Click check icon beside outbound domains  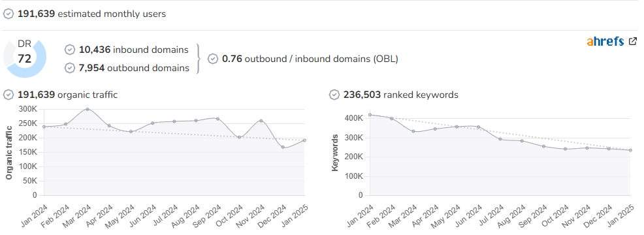70,68
